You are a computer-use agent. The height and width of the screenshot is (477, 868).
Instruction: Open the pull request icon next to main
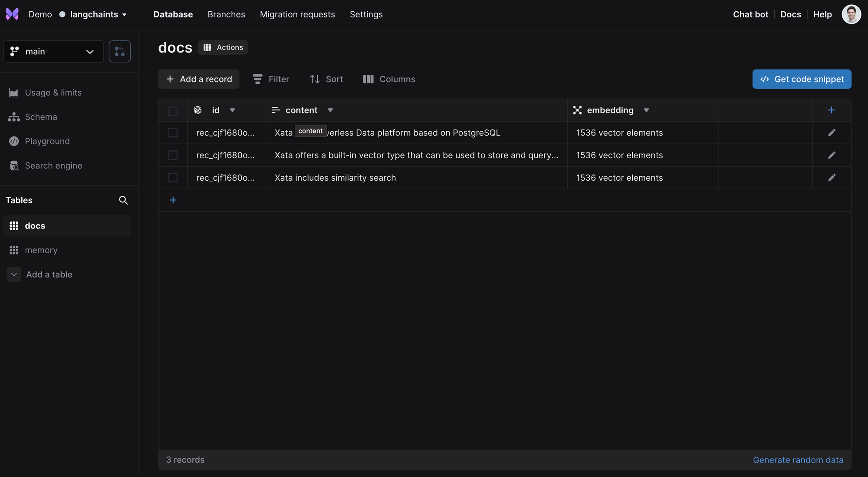120,51
